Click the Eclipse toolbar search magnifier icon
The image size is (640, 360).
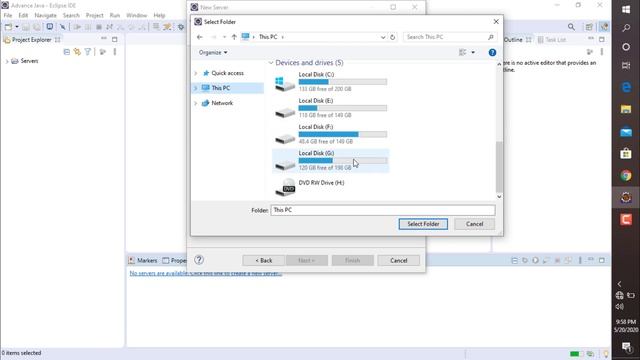tap(571, 27)
